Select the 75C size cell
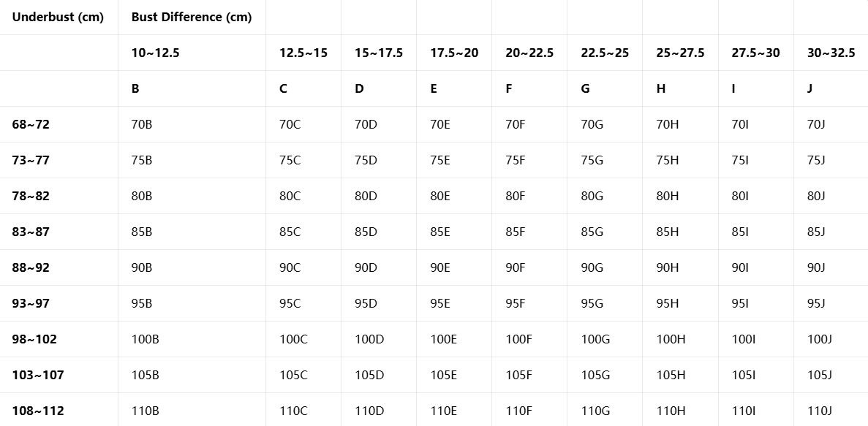The width and height of the screenshot is (868, 426). pyautogui.click(x=290, y=160)
